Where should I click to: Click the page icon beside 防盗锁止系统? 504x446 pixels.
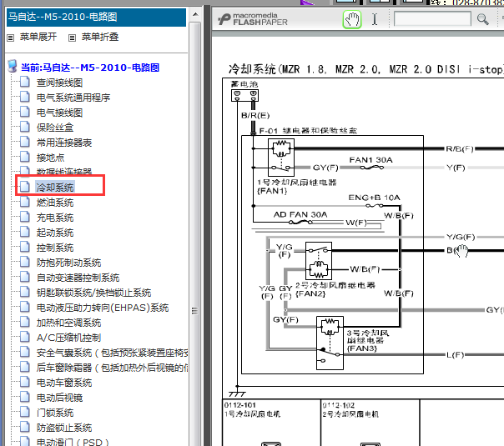(25, 427)
